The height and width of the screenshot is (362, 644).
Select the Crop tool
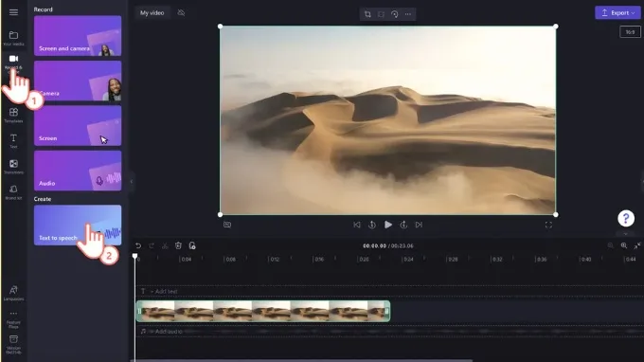tap(367, 14)
